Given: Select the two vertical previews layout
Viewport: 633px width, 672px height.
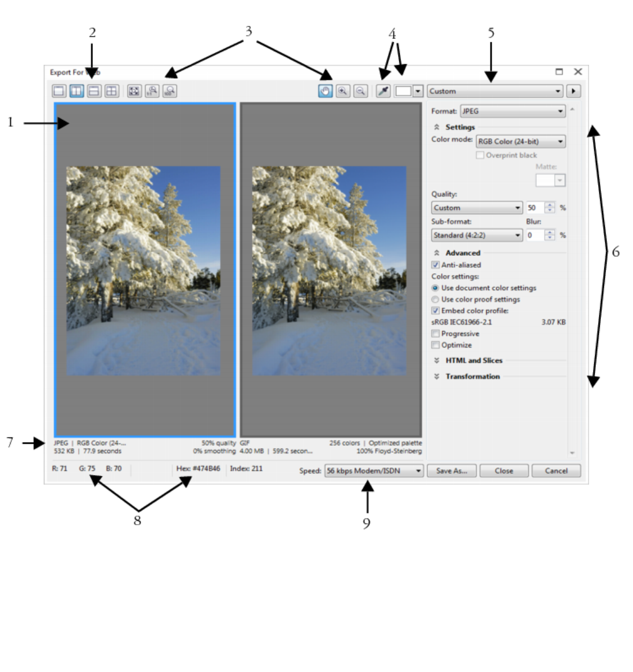Looking at the screenshot, I should click(x=76, y=91).
